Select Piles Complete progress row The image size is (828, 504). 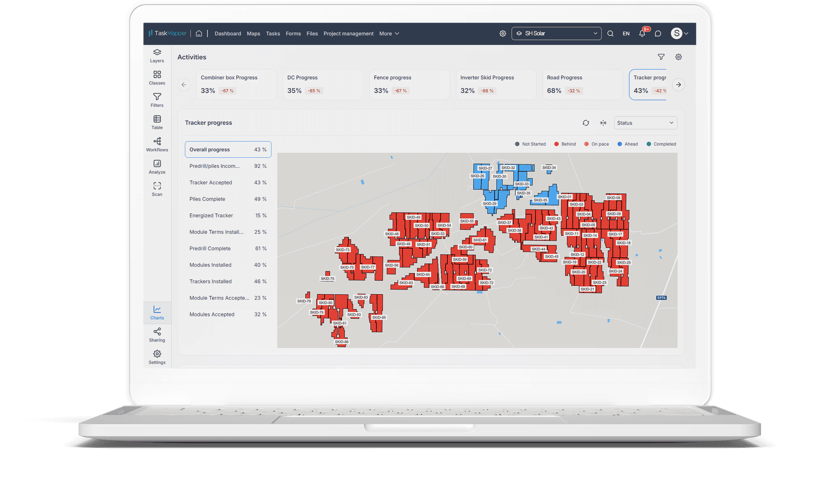coord(228,199)
